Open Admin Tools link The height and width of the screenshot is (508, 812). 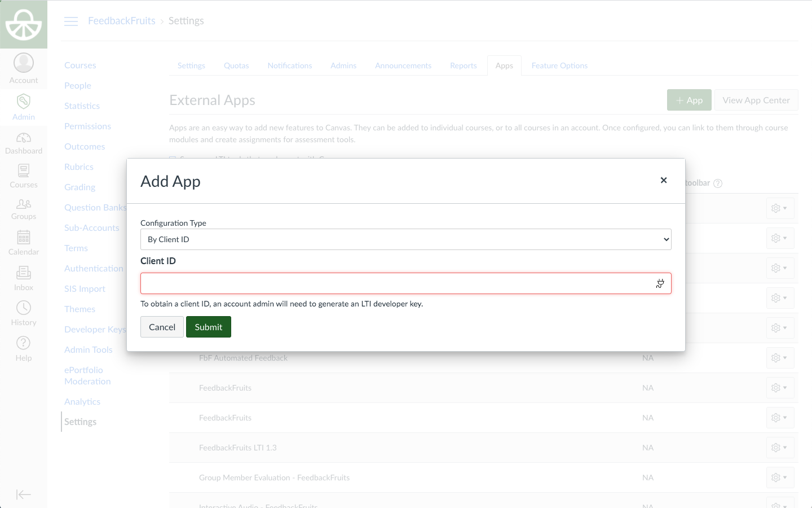(x=89, y=350)
